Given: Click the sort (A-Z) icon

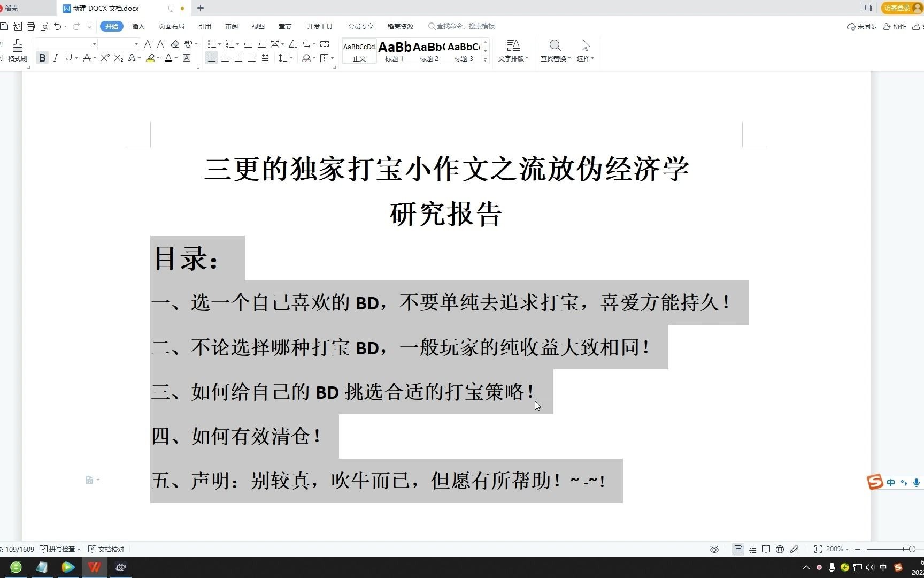Looking at the screenshot, I should [292, 44].
